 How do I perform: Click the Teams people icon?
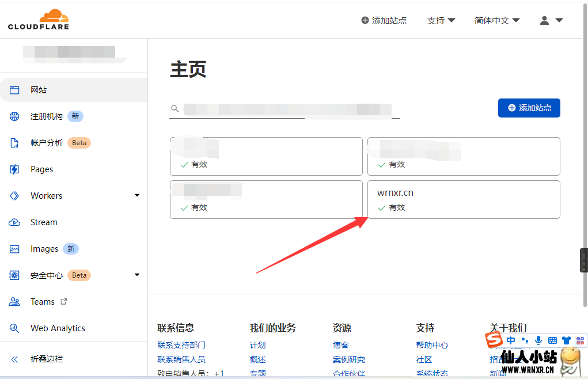coord(14,302)
